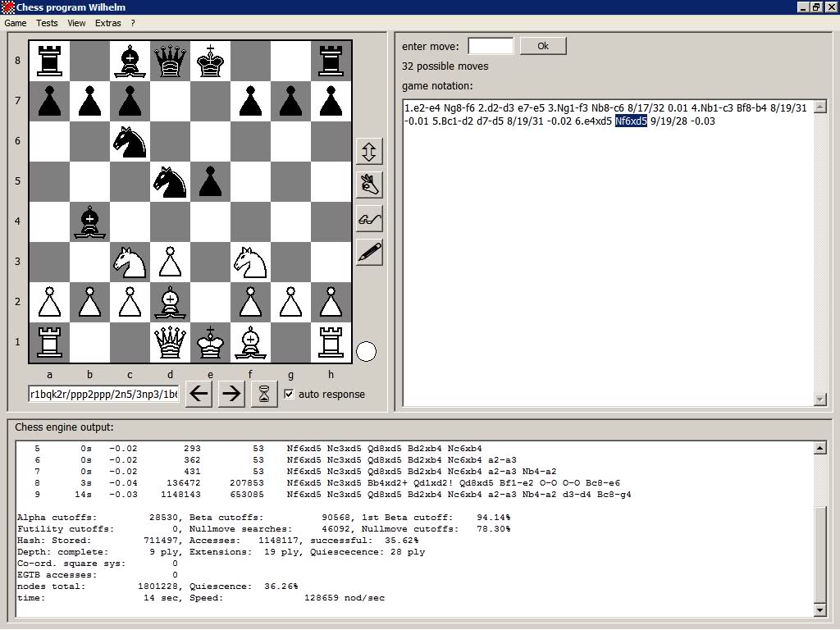The height and width of the screenshot is (630, 840).
Task: Click the Ok button next to enter move
Action: (543, 46)
